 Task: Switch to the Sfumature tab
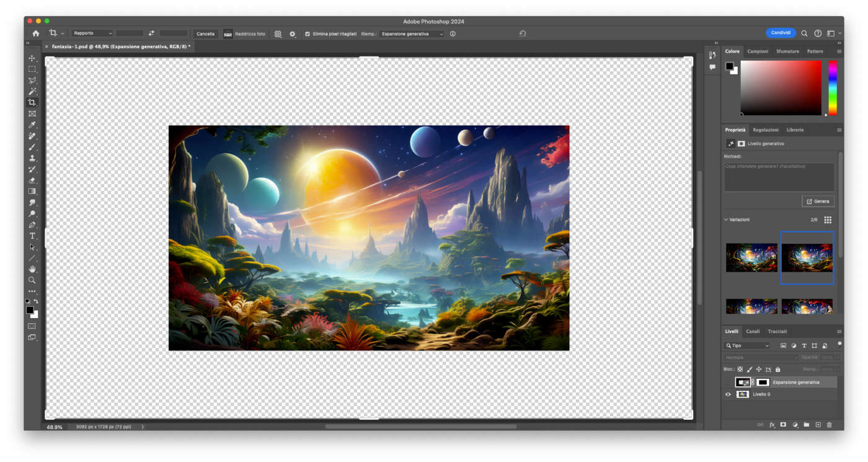pos(787,51)
